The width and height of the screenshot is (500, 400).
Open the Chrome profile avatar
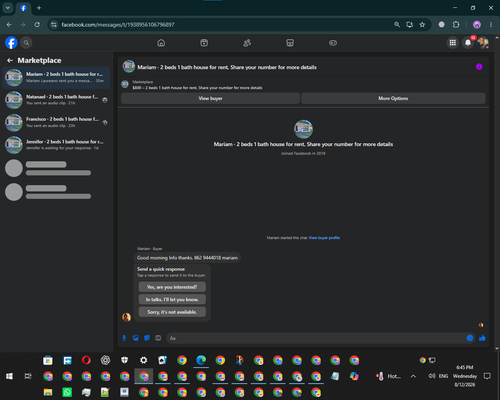477,25
